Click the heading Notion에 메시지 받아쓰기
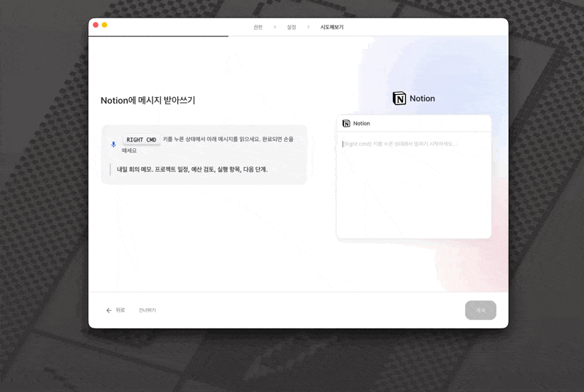 pyautogui.click(x=147, y=101)
